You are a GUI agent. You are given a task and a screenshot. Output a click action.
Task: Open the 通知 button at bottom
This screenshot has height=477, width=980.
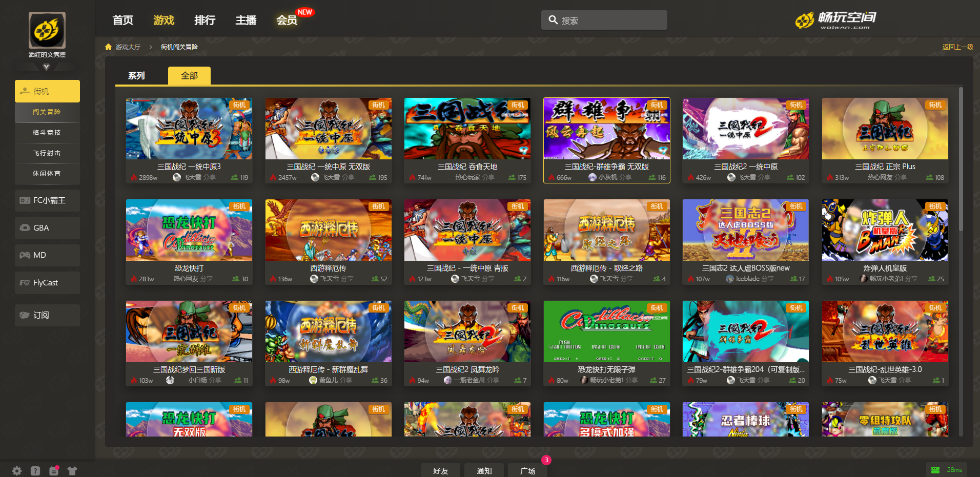[x=484, y=471]
